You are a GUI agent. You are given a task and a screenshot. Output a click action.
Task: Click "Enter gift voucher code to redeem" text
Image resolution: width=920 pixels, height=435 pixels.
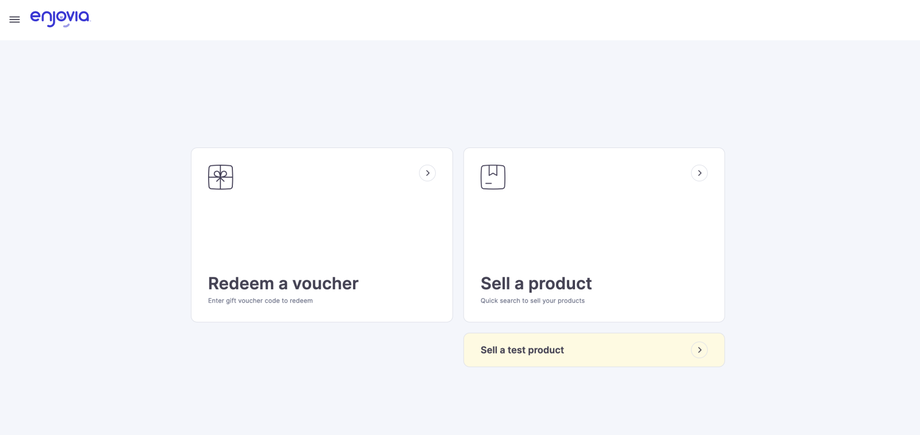coord(260,301)
